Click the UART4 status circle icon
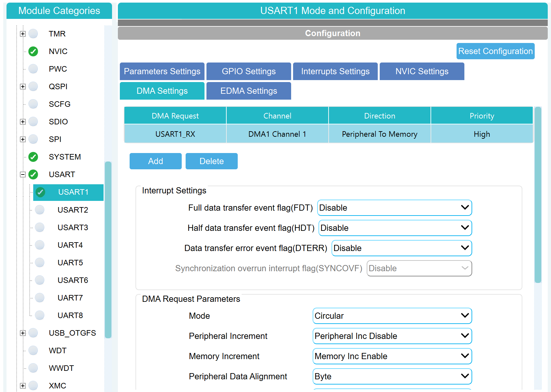This screenshot has height=392, width=551. click(x=40, y=245)
